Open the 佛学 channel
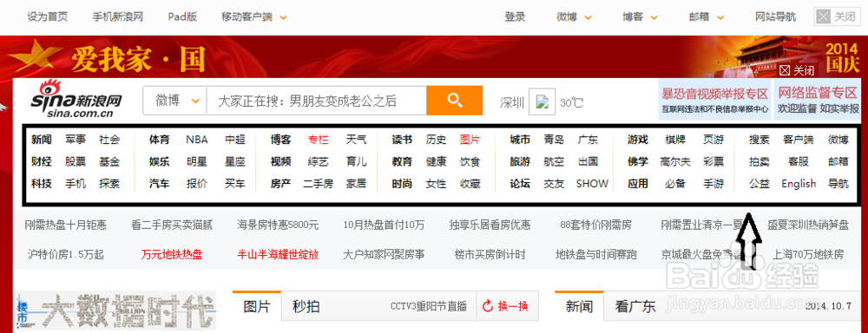The height and width of the screenshot is (333, 868). (638, 161)
